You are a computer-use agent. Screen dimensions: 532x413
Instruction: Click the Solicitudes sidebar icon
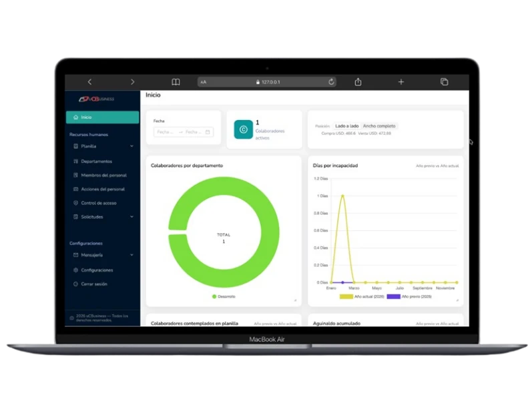75,217
